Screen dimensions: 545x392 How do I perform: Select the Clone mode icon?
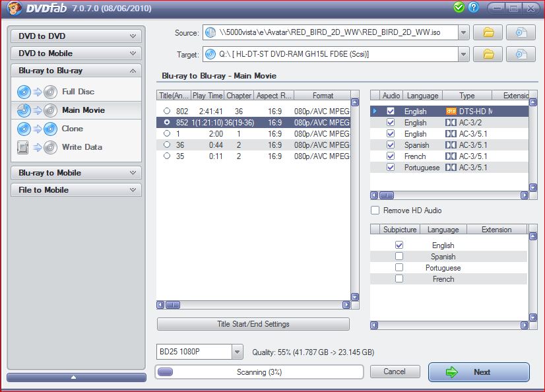tap(36, 129)
